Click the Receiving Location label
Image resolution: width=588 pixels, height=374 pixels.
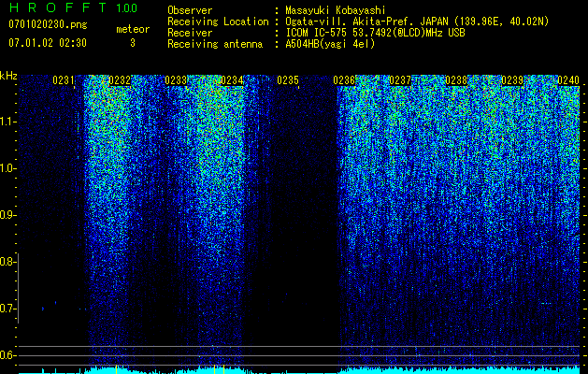tap(218, 22)
